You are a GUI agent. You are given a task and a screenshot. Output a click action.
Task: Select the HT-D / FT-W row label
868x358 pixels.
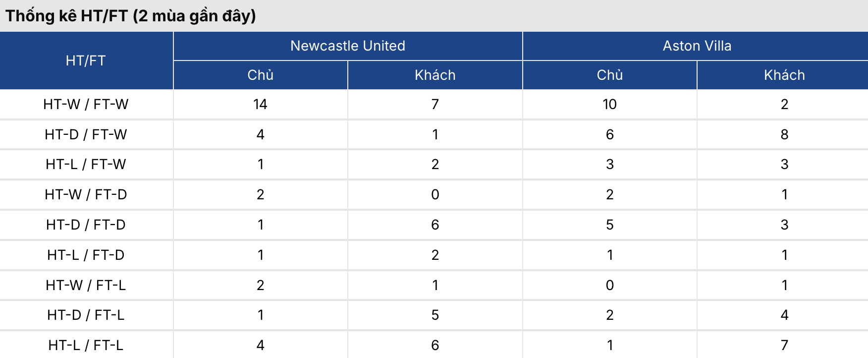[x=86, y=134]
